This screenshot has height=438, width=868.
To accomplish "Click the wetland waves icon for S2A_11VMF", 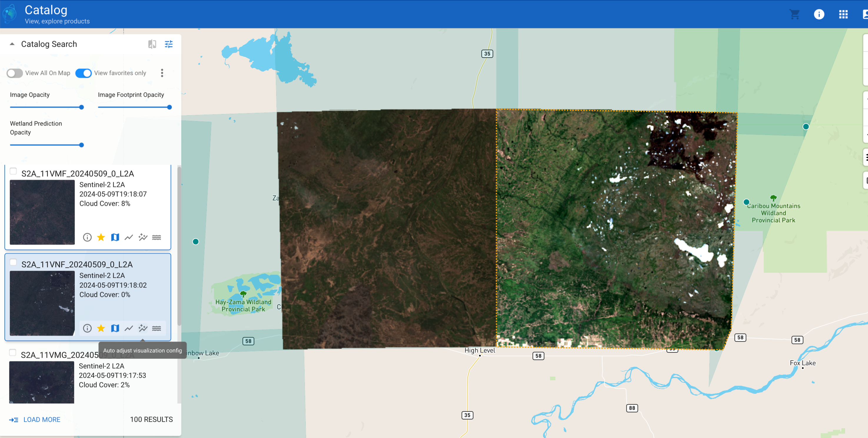I will [x=157, y=237].
